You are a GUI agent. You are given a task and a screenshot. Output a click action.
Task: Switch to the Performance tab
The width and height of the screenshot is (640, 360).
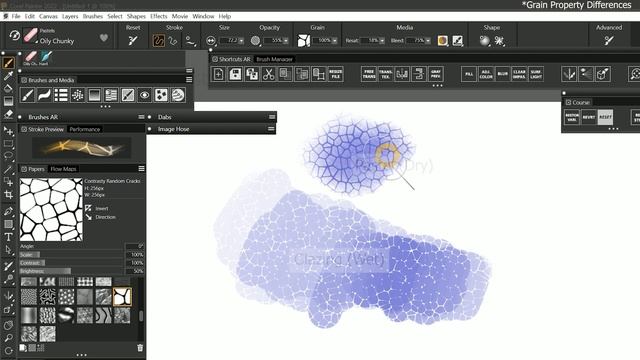coord(84,129)
